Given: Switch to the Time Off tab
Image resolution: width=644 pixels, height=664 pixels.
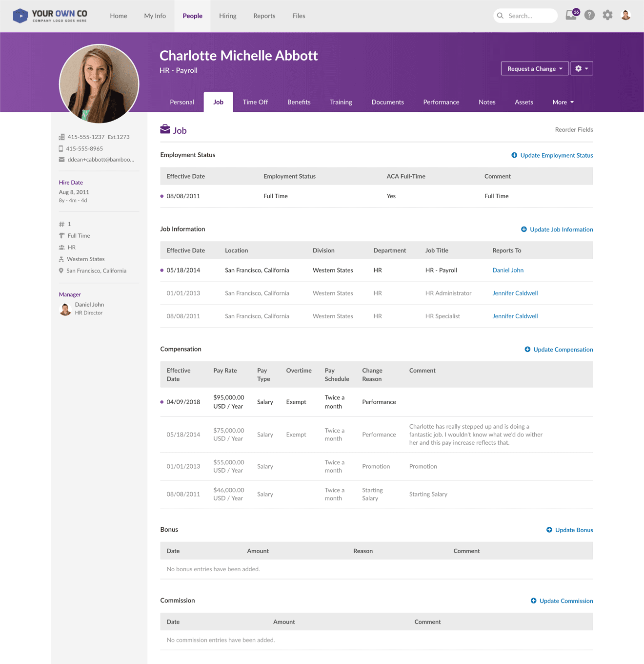Looking at the screenshot, I should pos(255,102).
